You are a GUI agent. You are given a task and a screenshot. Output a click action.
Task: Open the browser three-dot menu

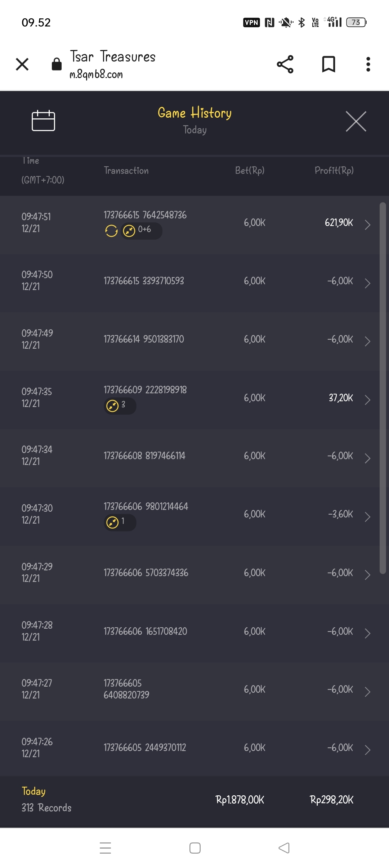coord(368,64)
